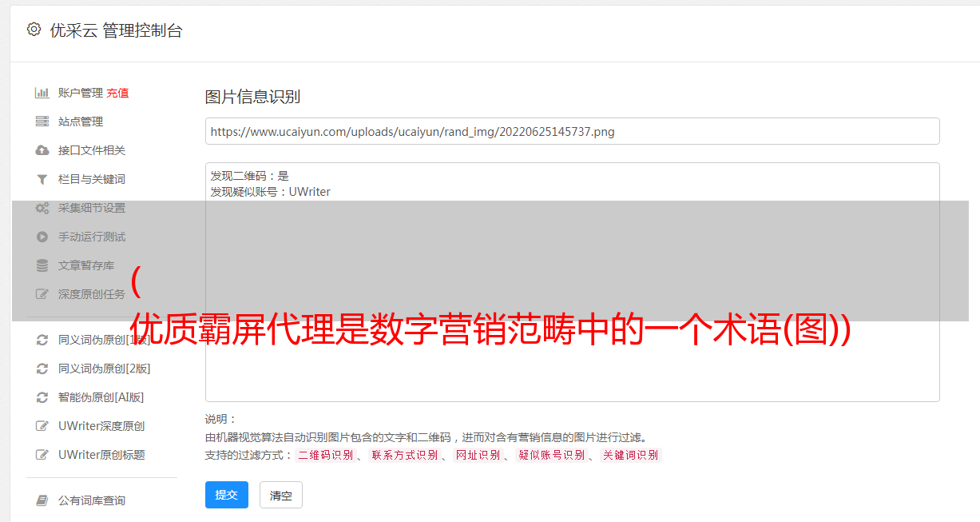Click the book icon beside 公有词库查询

(42, 500)
